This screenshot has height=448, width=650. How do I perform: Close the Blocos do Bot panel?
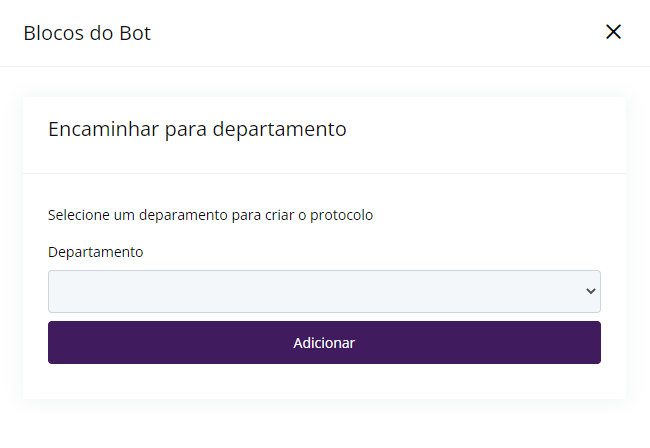click(613, 32)
